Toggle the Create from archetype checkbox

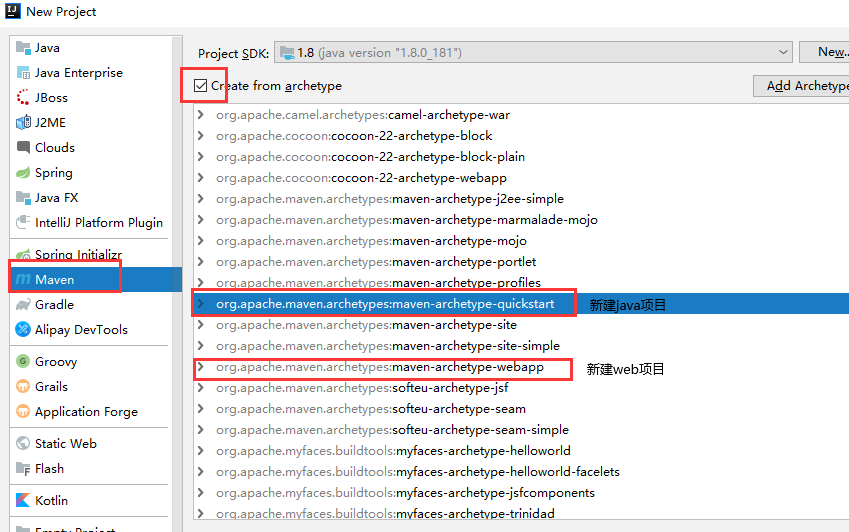pos(200,86)
